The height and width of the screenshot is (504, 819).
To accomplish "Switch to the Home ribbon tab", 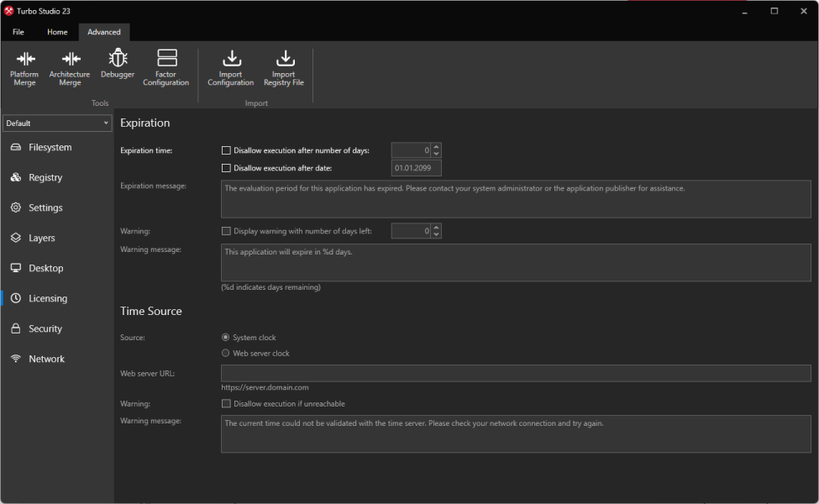I will 57,32.
